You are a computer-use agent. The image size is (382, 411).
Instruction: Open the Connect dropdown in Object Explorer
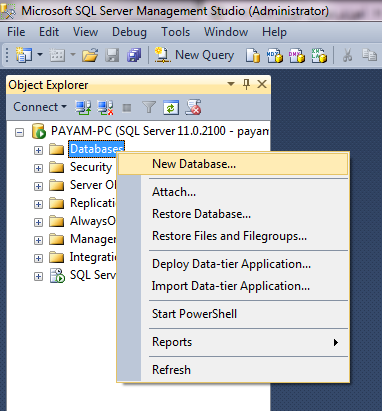(40, 107)
